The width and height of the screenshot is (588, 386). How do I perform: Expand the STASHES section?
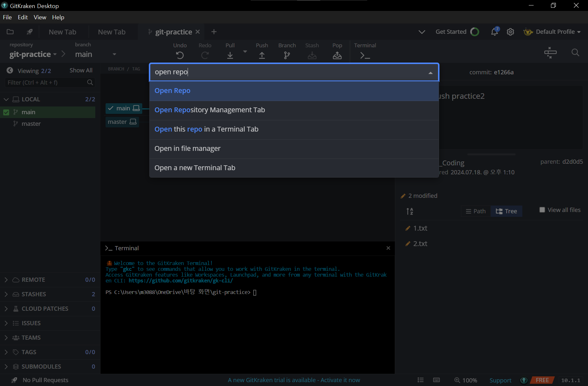(x=6, y=294)
